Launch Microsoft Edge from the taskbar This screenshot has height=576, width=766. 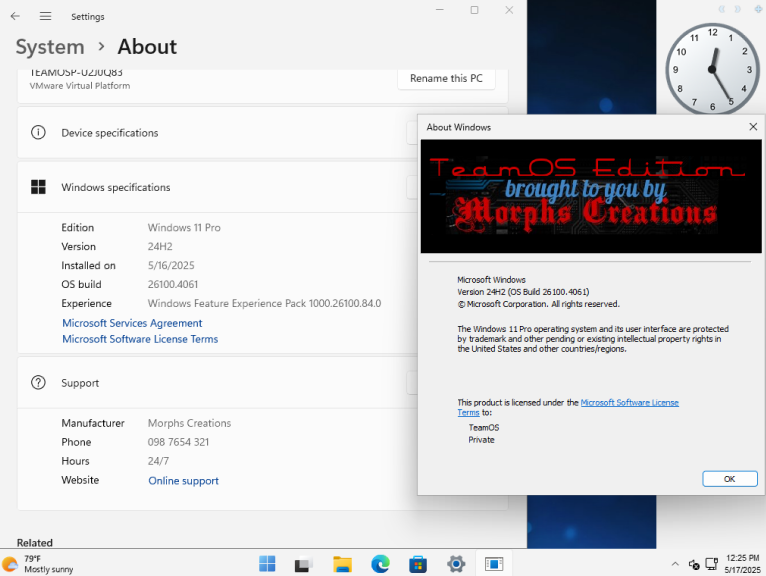pyautogui.click(x=380, y=564)
